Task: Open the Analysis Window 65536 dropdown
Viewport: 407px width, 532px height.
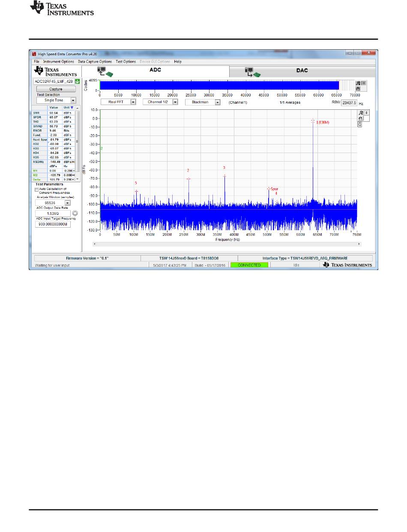Action: click(x=67, y=203)
